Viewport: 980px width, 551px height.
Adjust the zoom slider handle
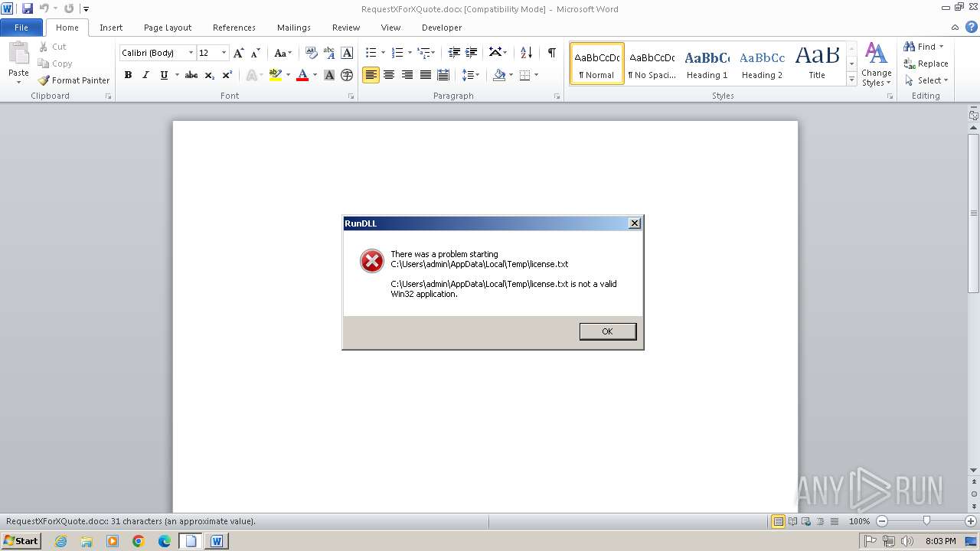926,521
